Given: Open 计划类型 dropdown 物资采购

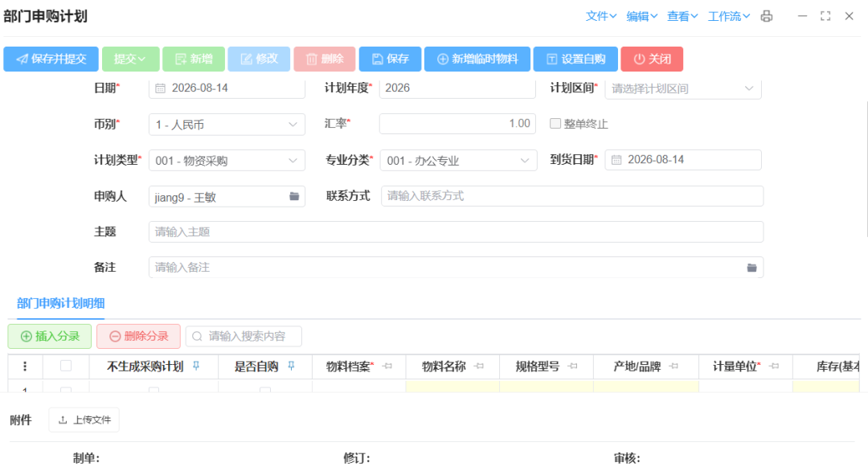Looking at the screenshot, I should pyautogui.click(x=227, y=161).
